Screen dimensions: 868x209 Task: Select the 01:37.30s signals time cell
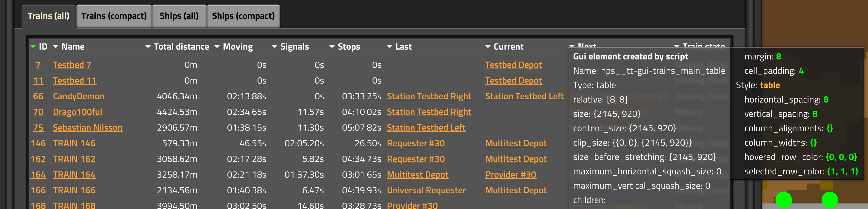[x=304, y=175]
